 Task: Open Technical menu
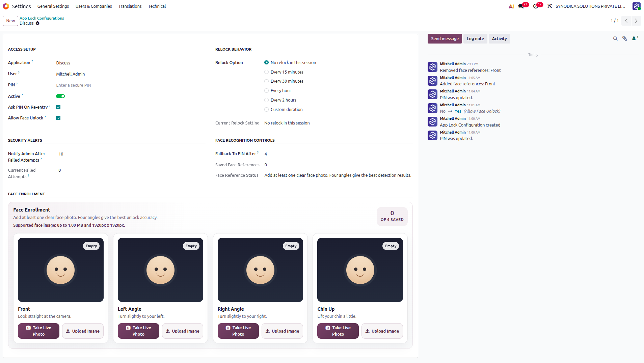157,6
